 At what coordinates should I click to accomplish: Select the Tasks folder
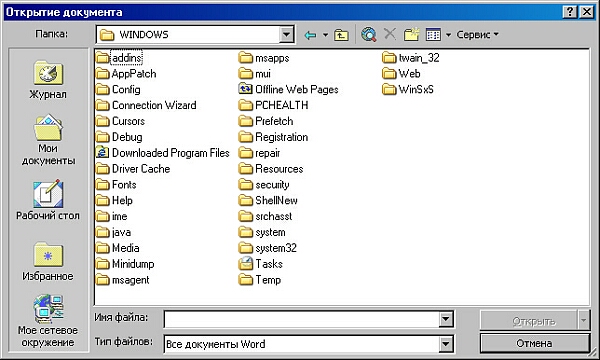261,264
